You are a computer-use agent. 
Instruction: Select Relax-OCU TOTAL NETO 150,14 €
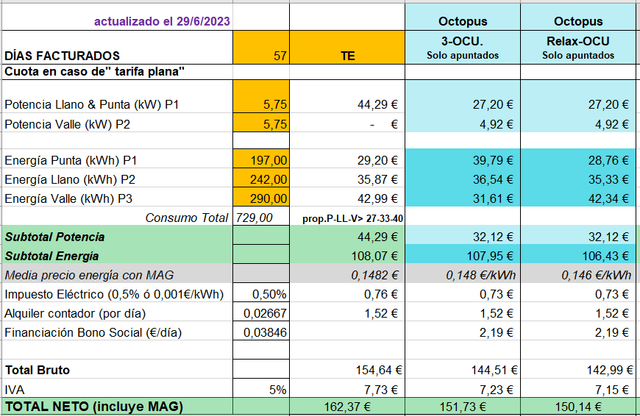coord(578,406)
